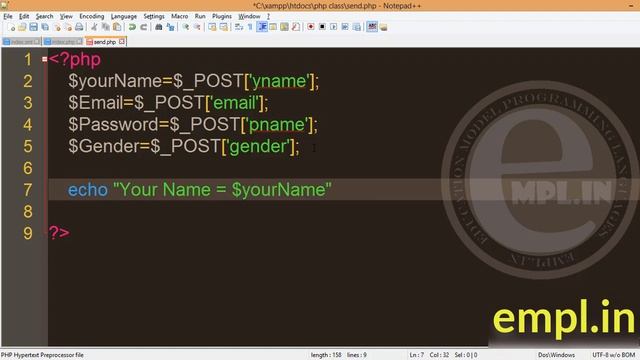Open the Edit menu
This screenshot has width=640, height=360.
pos(24,16)
